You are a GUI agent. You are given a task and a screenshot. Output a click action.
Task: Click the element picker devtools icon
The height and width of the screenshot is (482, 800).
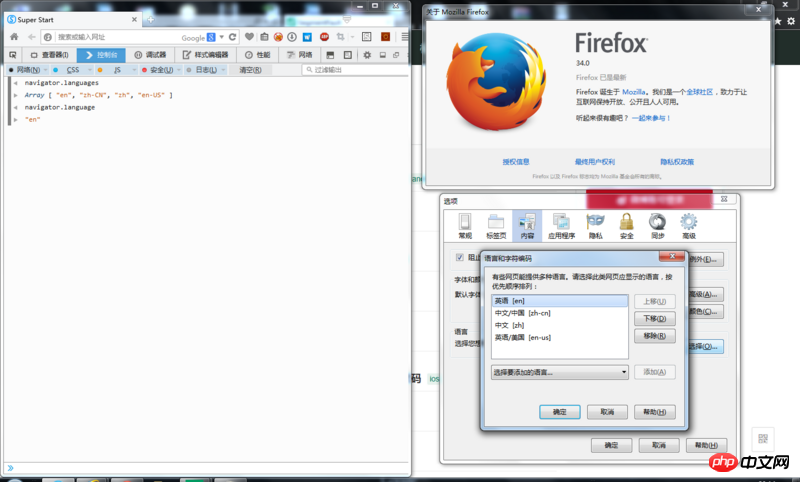[x=13, y=55]
